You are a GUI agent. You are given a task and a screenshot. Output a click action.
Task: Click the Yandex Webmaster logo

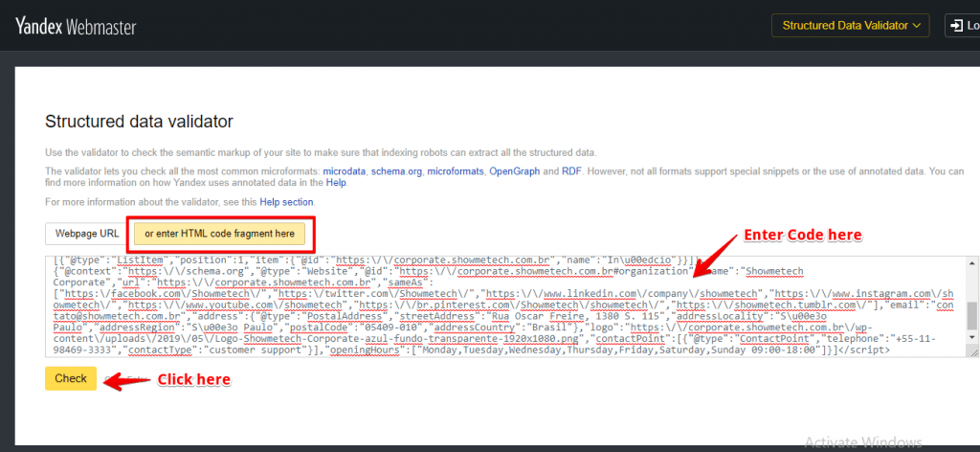pos(76,26)
